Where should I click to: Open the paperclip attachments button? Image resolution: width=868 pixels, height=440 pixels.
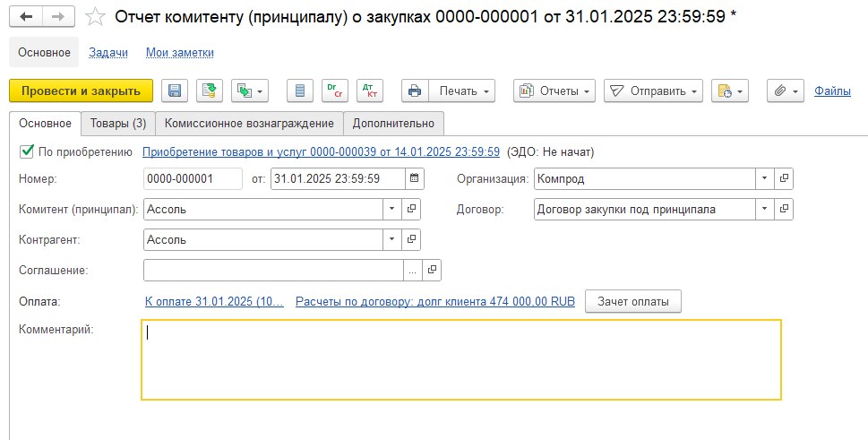pyautogui.click(x=784, y=91)
